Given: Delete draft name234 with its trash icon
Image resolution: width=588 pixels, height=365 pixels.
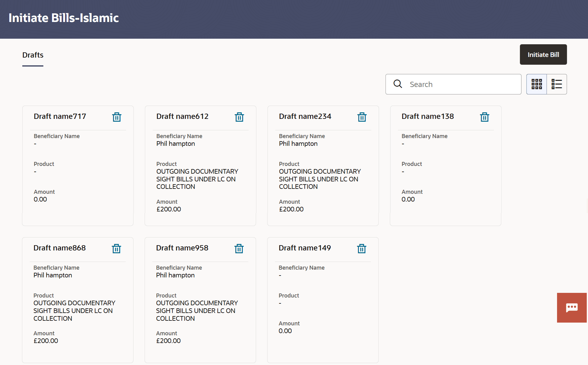Looking at the screenshot, I should coord(362,117).
